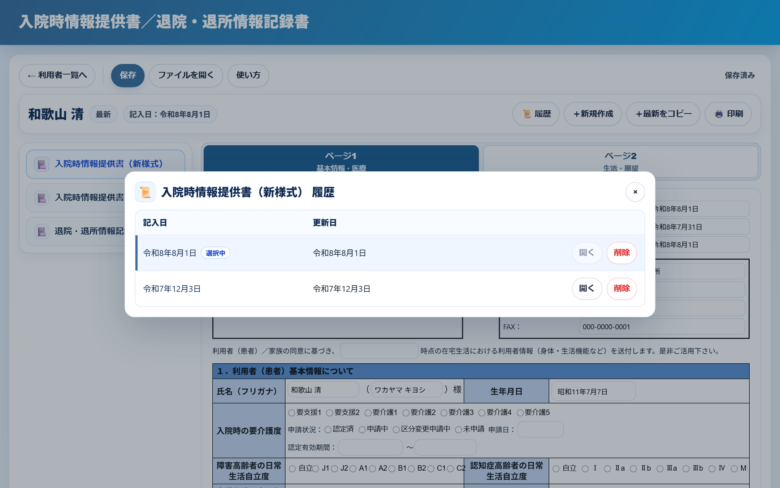780x488 pixels.
Task: Select 要介護1 radio button
Action: point(368,413)
